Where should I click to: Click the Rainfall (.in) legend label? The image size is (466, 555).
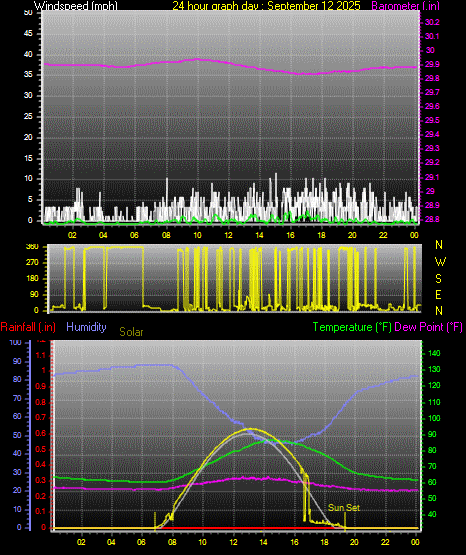28,327
